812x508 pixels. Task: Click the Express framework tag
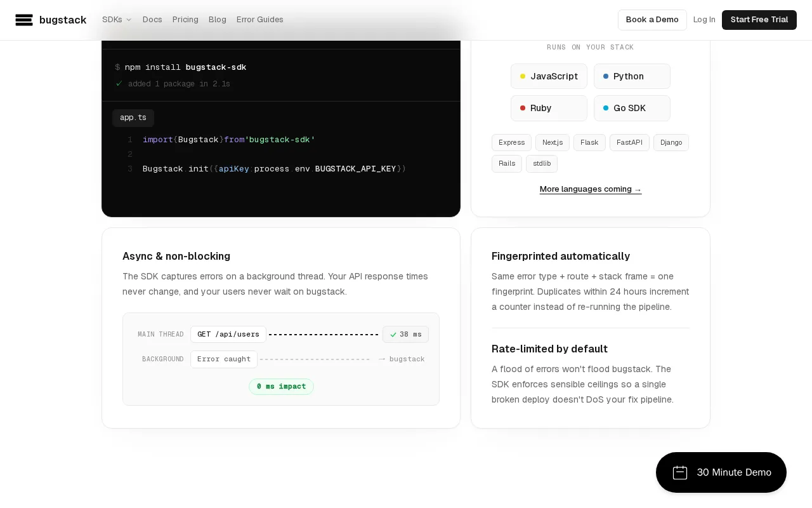pos(511,142)
